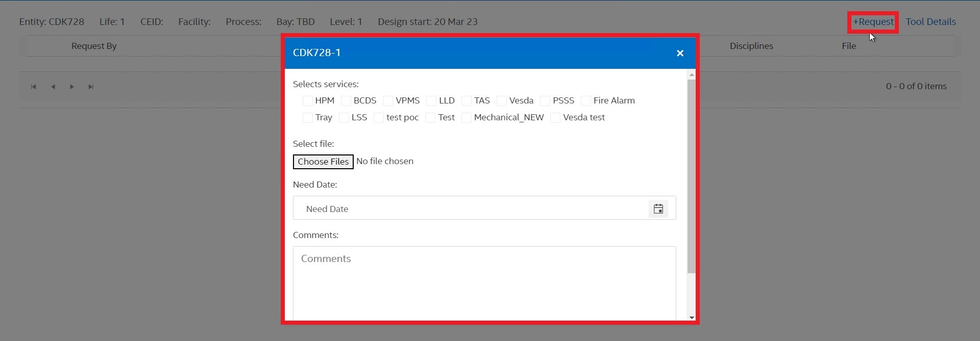Enable the BCDS service checkbox
The width and height of the screenshot is (980, 341).
346,101
